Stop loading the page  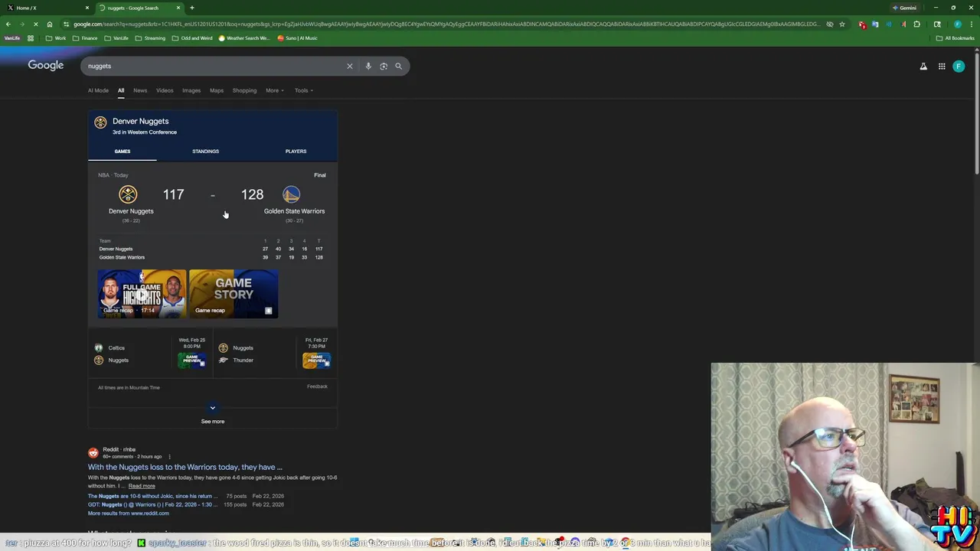pyautogui.click(x=35, y=24)
